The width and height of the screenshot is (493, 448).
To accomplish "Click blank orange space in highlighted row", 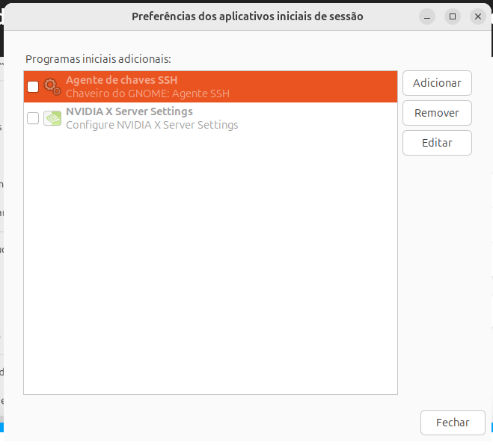I will [314, 87].
